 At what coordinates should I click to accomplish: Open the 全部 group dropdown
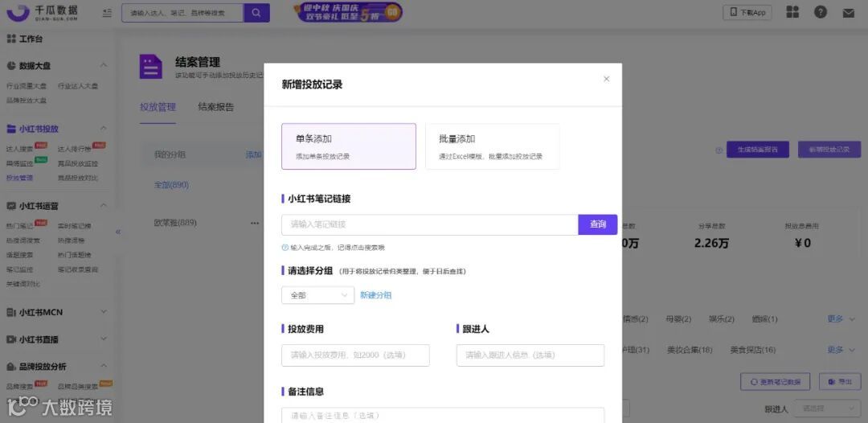tap(317, 295)
